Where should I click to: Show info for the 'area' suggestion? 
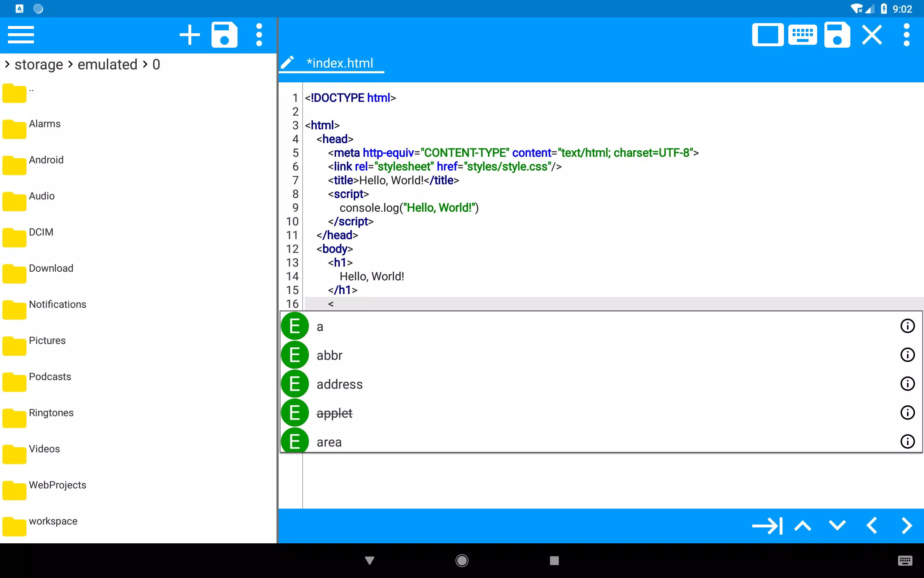coord(908,441)
